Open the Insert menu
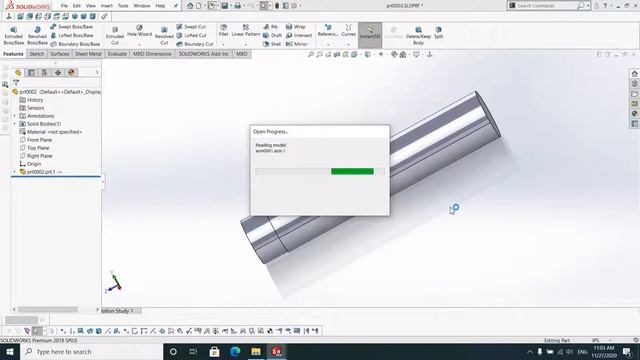This screenshot has width=640, height=360. click(107, 6)
